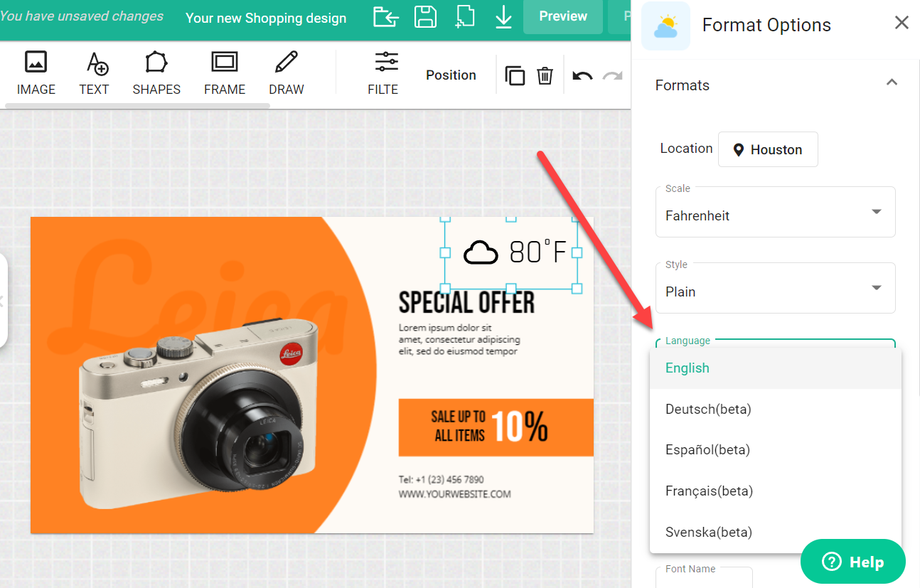Redo the last action
The image size is (920, 588).
point(613,75)
